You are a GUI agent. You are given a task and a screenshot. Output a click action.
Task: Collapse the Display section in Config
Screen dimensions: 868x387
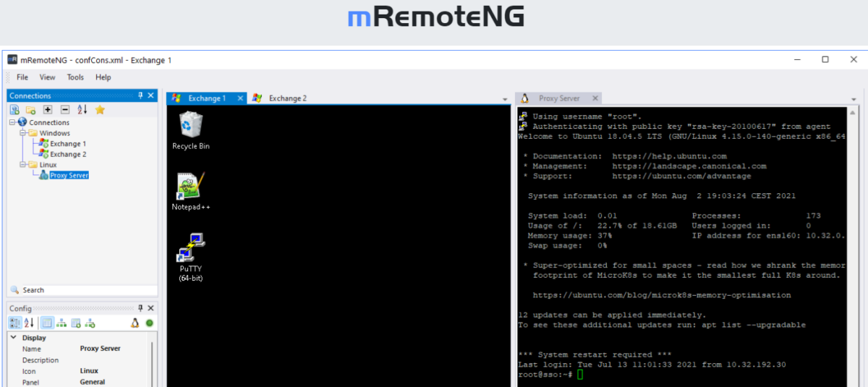point(14,338)
